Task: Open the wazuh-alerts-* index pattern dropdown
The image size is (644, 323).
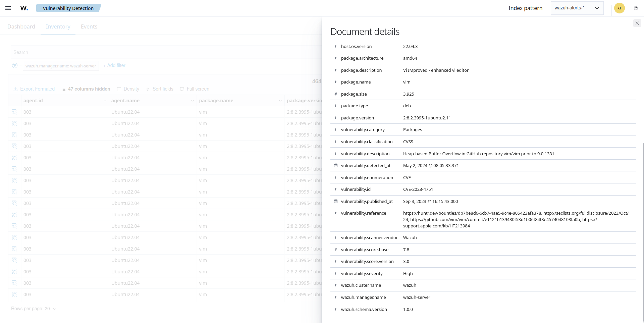Action: click(x=577, y=8)
